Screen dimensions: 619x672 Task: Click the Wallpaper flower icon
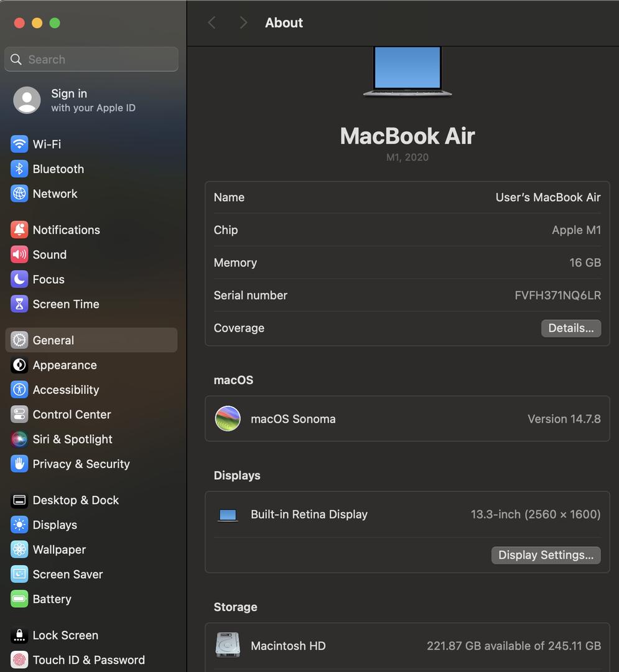click(19, 549)
